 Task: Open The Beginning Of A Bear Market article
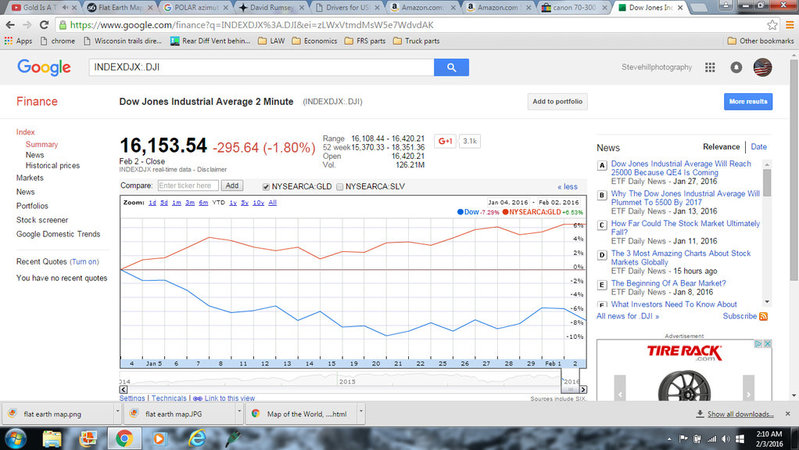[668, 283]
